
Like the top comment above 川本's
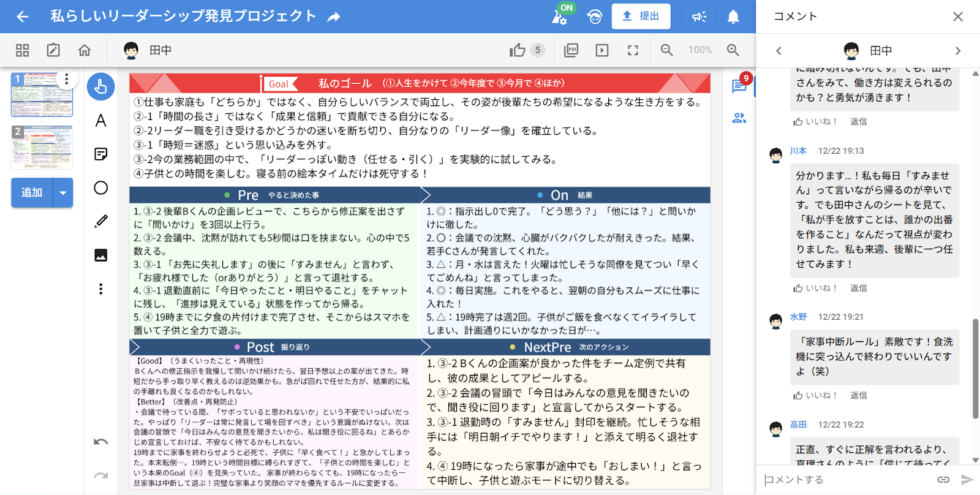[815, 121]
